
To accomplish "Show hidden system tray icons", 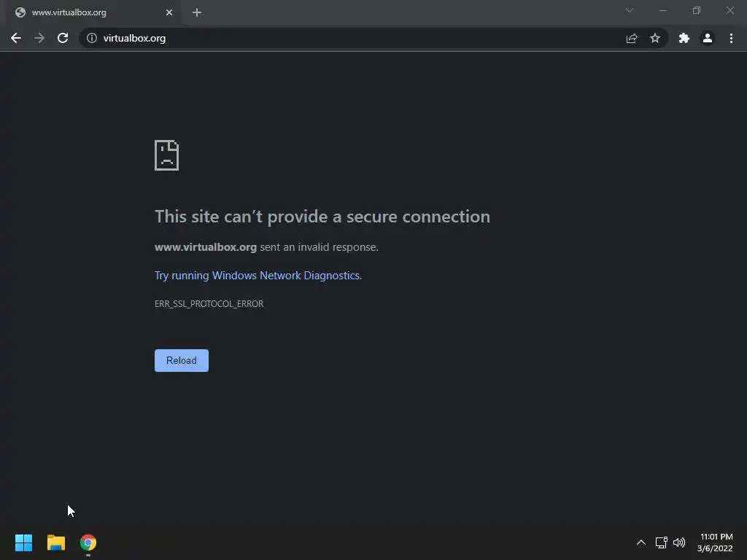I will 640,542.
